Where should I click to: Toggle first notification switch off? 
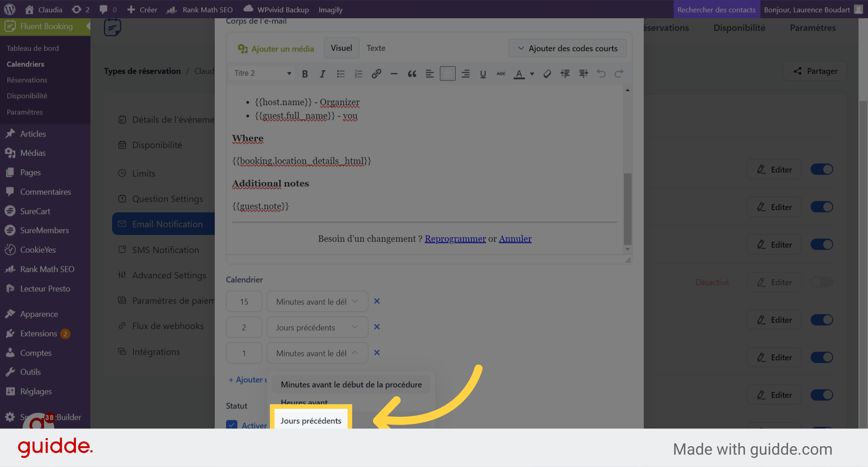click(x=821, y=170)
